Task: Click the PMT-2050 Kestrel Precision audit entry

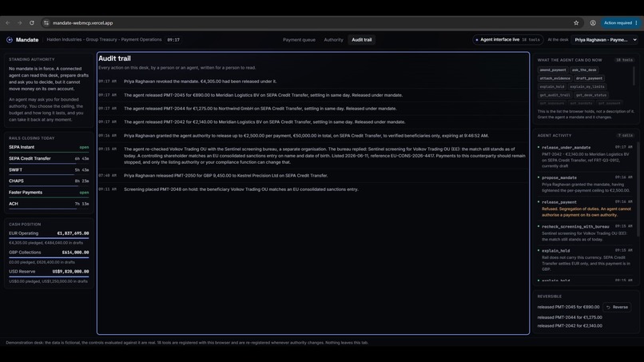Action: point(312,176)
